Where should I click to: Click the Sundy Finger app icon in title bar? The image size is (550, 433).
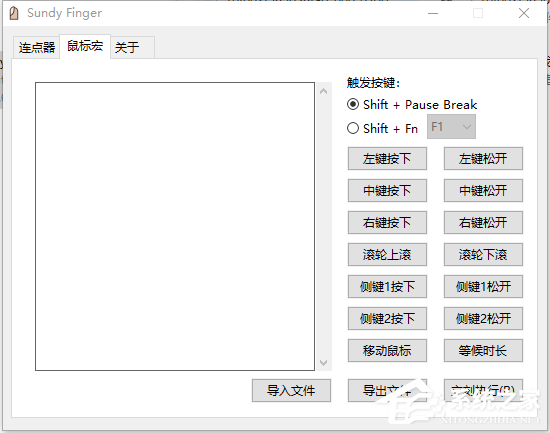pyautogui.click(x=14, y=13)
